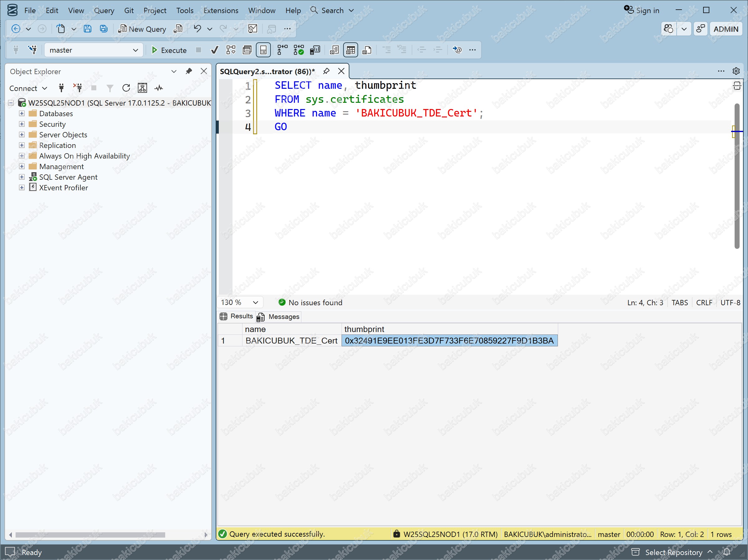Image resolution: width=748 pixels, height=560 pixels.
Task: Click the Sign in link
Action: click(x=641, y=10)
